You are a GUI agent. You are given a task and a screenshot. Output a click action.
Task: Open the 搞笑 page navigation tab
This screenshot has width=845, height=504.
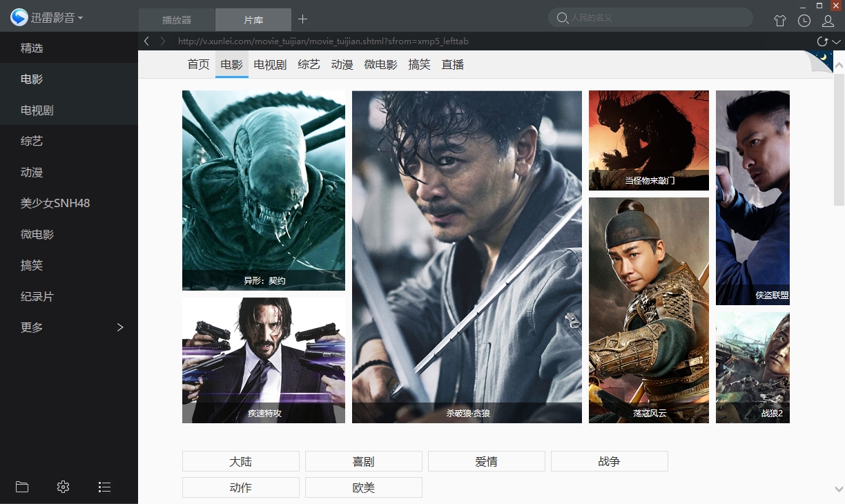click(419, 64)
